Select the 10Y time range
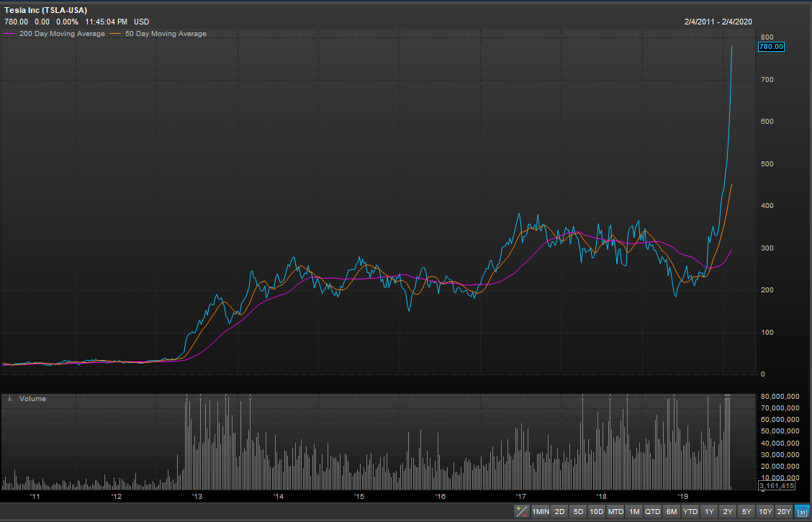 click(x=765, y=512)
